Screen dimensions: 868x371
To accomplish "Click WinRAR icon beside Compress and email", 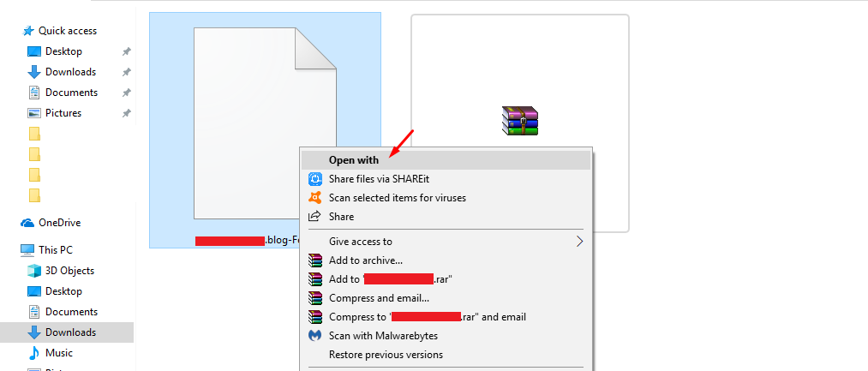I will click(315, 298).
